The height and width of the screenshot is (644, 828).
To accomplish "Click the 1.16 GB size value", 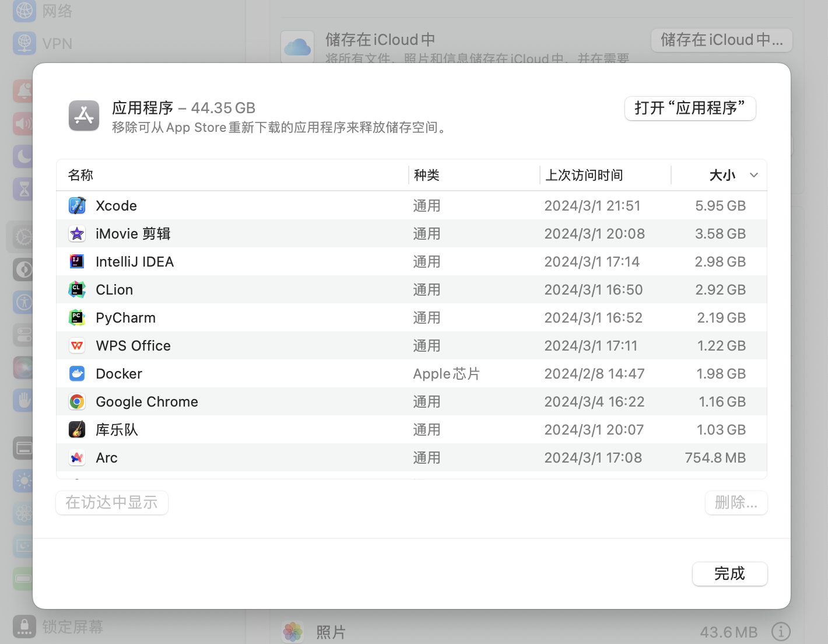I will point(722,402).
